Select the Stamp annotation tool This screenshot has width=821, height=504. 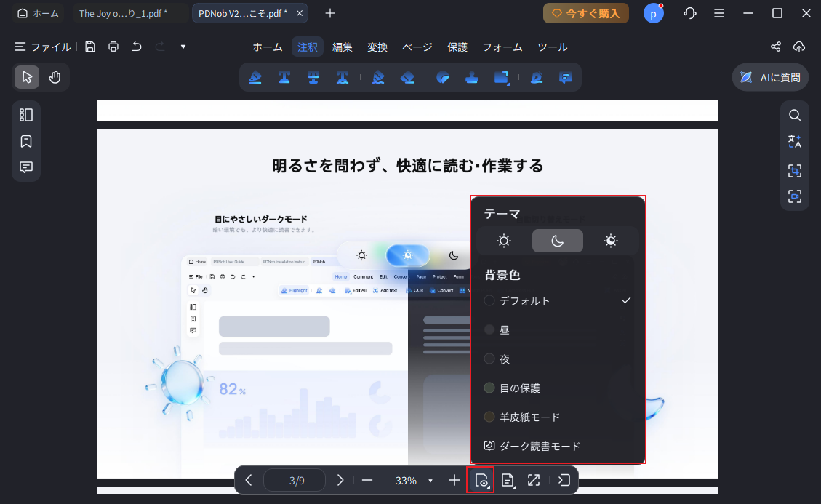click(471, 76)
